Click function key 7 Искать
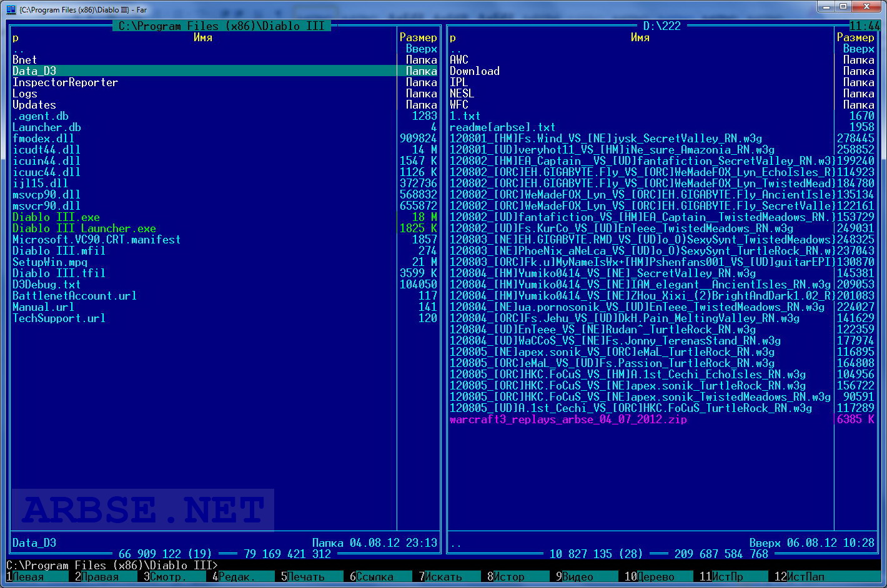The width and height of the screenshot is (887, 588). click(x=449, y=577)
